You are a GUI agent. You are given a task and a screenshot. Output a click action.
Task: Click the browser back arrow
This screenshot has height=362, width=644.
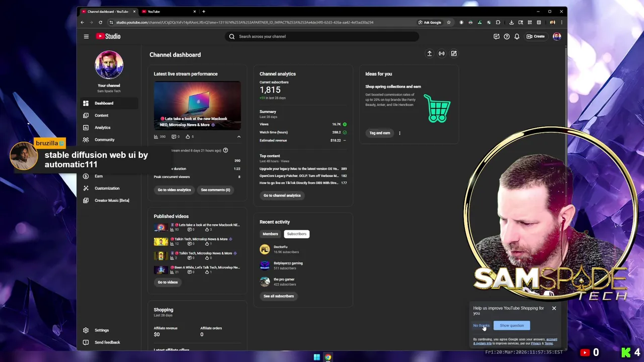[83, 22]
